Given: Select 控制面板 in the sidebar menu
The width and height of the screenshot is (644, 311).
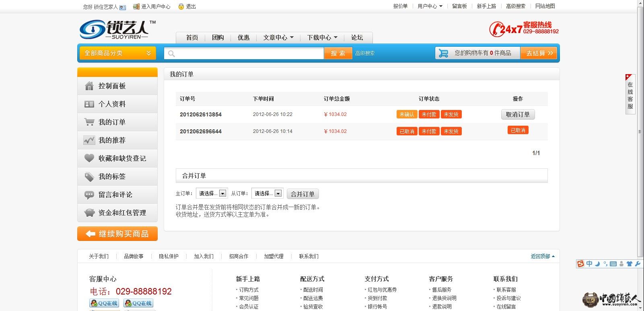Looking at the screenshot, I should coord(117,86).
